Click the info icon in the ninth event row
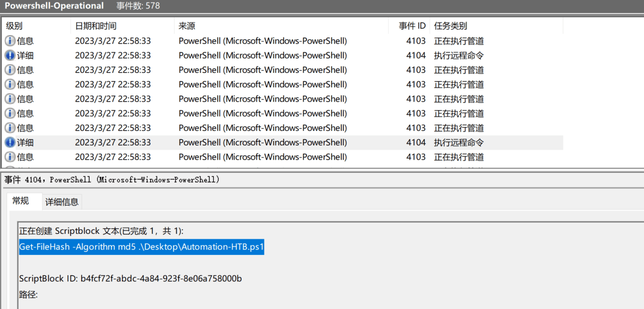This screenshot has height=309, width=644. coord(10,157)
